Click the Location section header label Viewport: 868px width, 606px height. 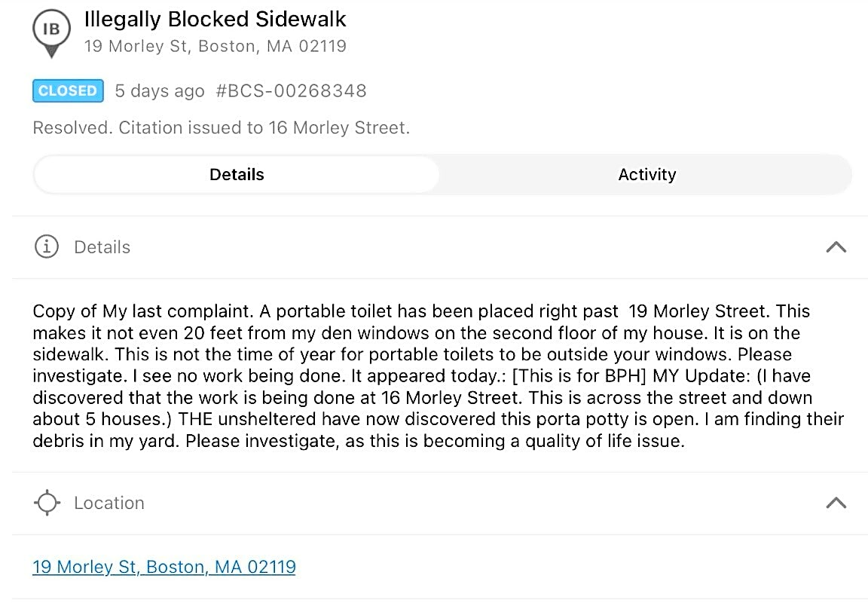109,503
